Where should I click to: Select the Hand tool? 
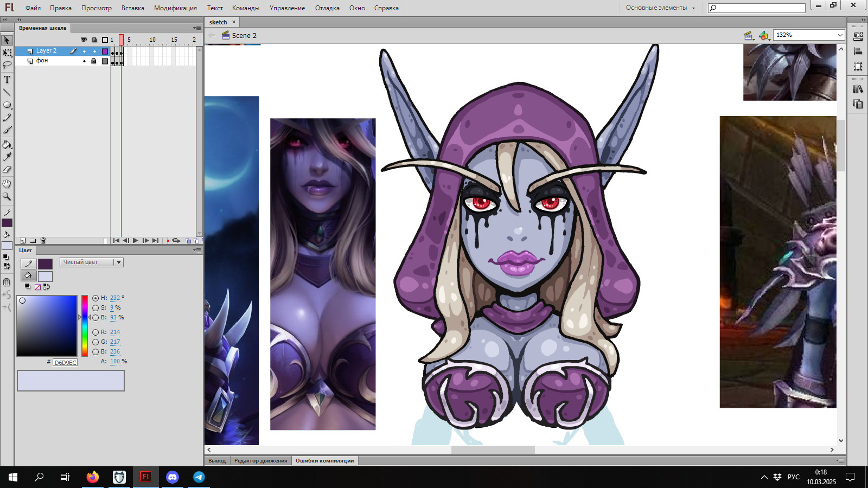click(x=7, y=184)
